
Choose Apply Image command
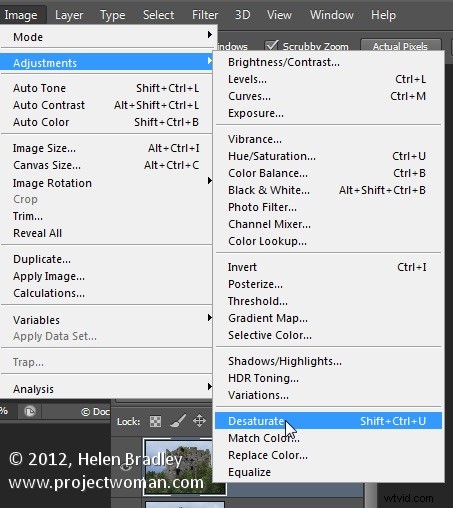(107, 276)
